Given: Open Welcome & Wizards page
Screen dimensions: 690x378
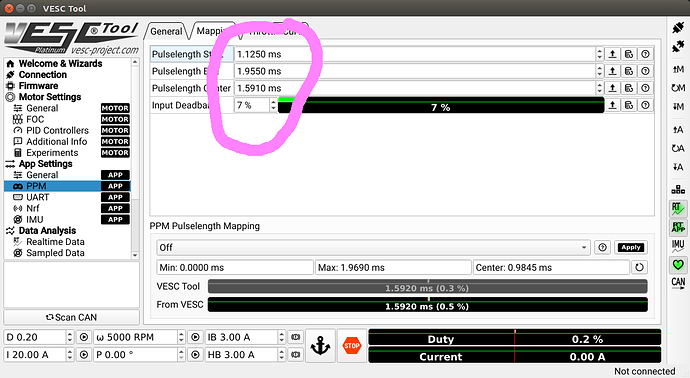Looking at the screenshot, I should (60, 63).
